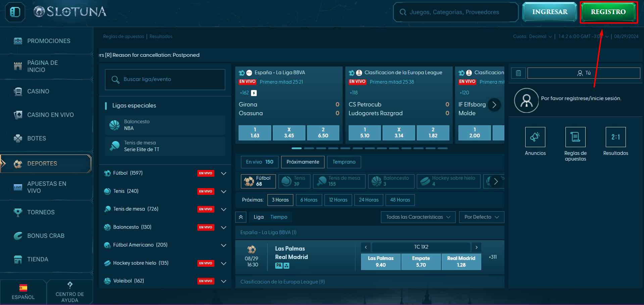644x305 pixels.
Task: Click Fútbol Americano helmet icon
Action: 107,245
